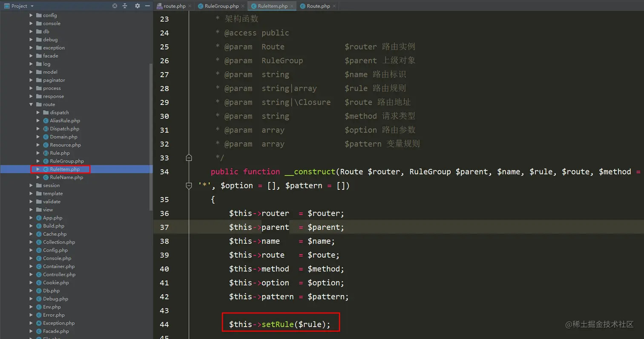Screen dimensions: 644x339
Task: Expand the debug folder
Action: pyautogui.click(x=31, y=40)
